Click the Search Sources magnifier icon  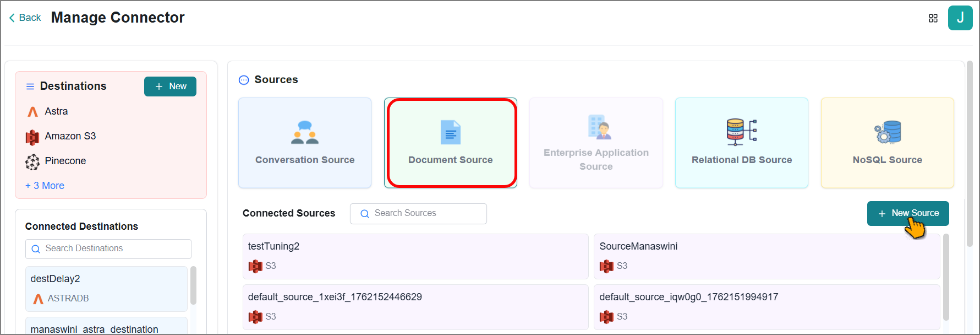click(x=365, y=214)
